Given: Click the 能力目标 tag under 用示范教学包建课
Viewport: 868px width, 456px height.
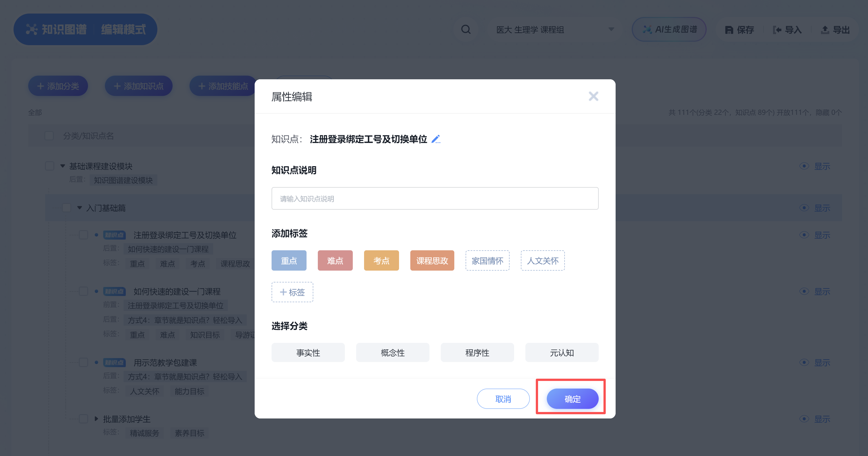Looking at the screenshot, I should tap(190, 391).
